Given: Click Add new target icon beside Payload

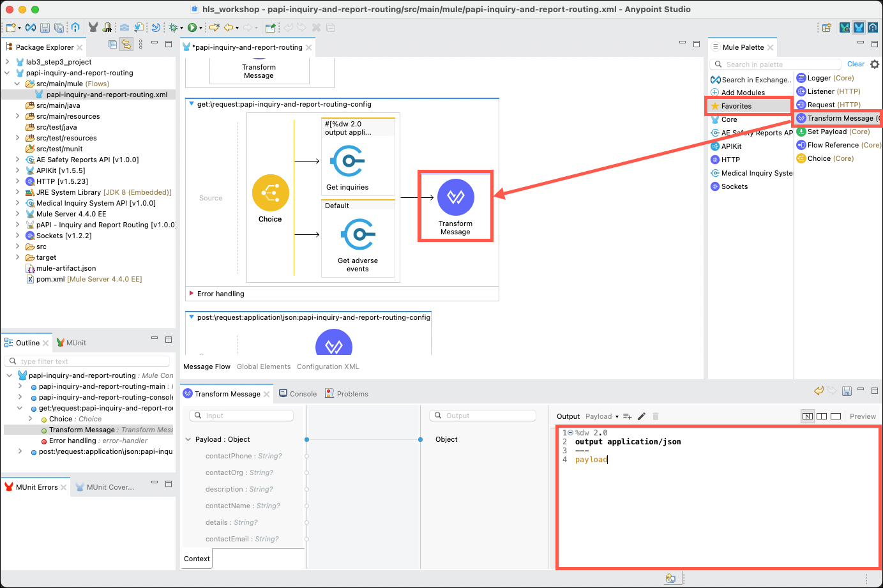Looking at the screenshot, I should click(628, 416).
